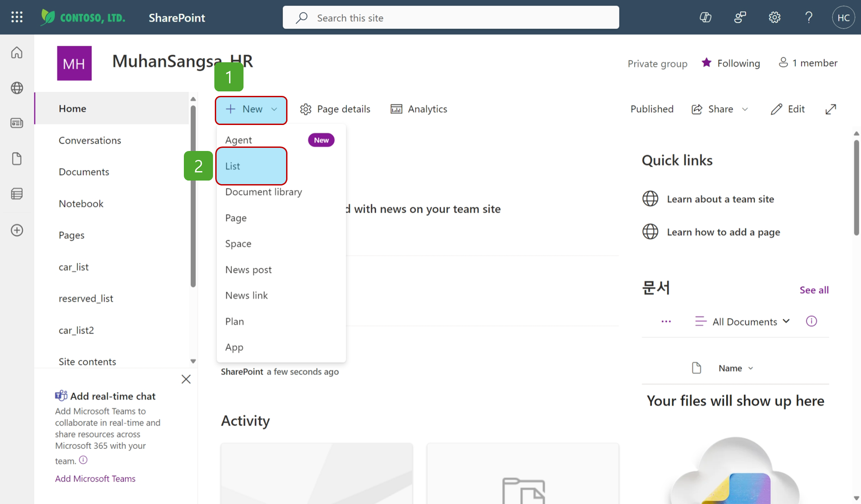The height and width of the screenshot is (504, 861).
Task: Click the second Activity card thumbnail
Action: pyautogui.click(x=523, y=474)
